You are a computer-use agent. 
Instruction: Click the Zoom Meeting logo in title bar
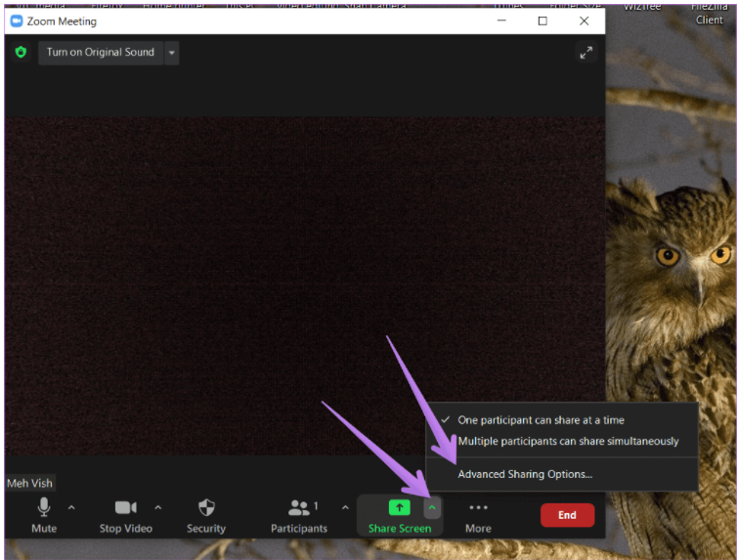click(x=17, y=22)
